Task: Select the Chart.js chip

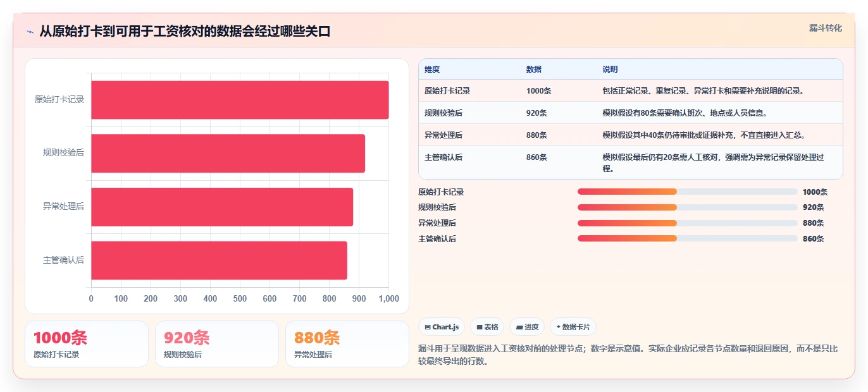Action: [442, 327]
